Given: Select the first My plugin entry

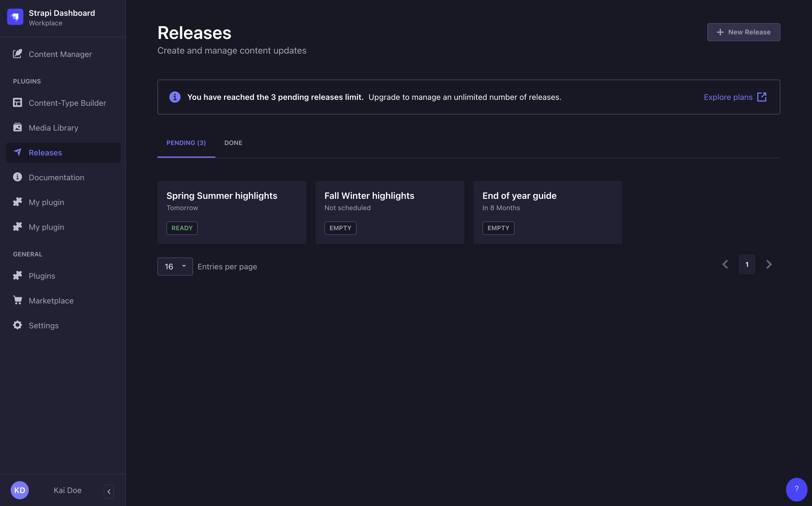Looking at the screenshot, I should pos(46,202).
